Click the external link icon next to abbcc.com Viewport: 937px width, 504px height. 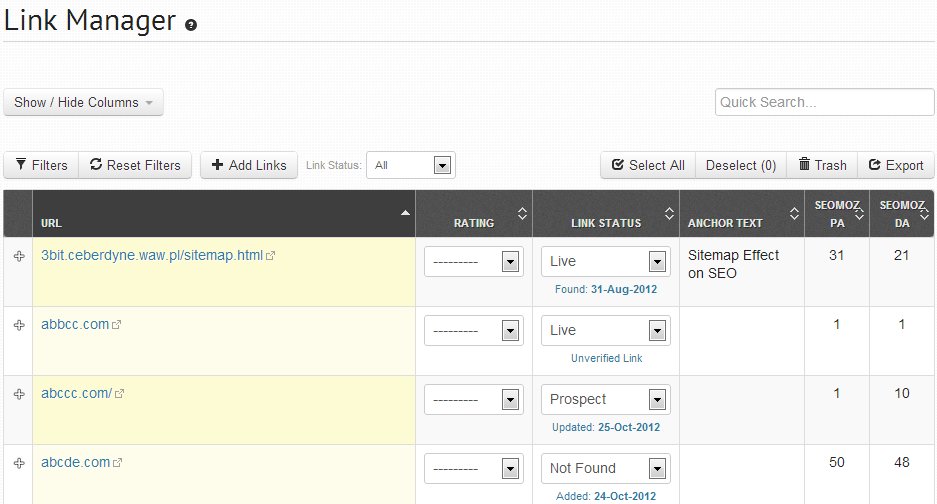118,325
